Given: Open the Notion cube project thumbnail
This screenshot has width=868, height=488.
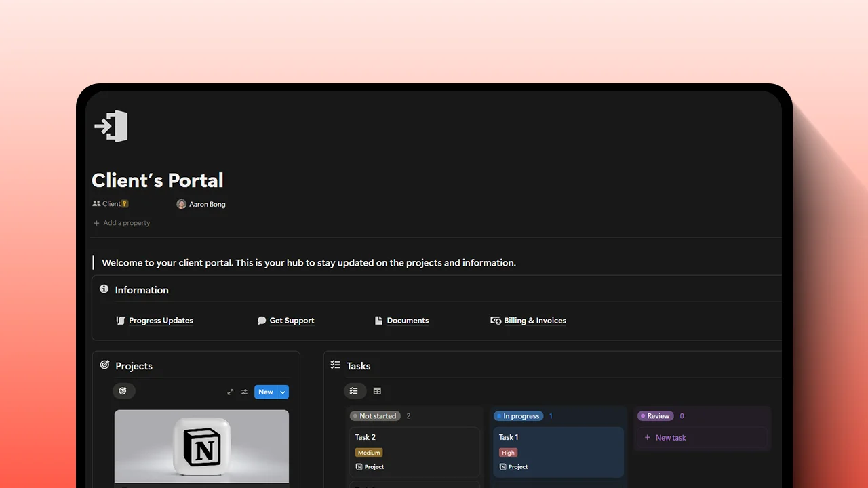Looking at the screenshot, I should (x=201, y=446).
